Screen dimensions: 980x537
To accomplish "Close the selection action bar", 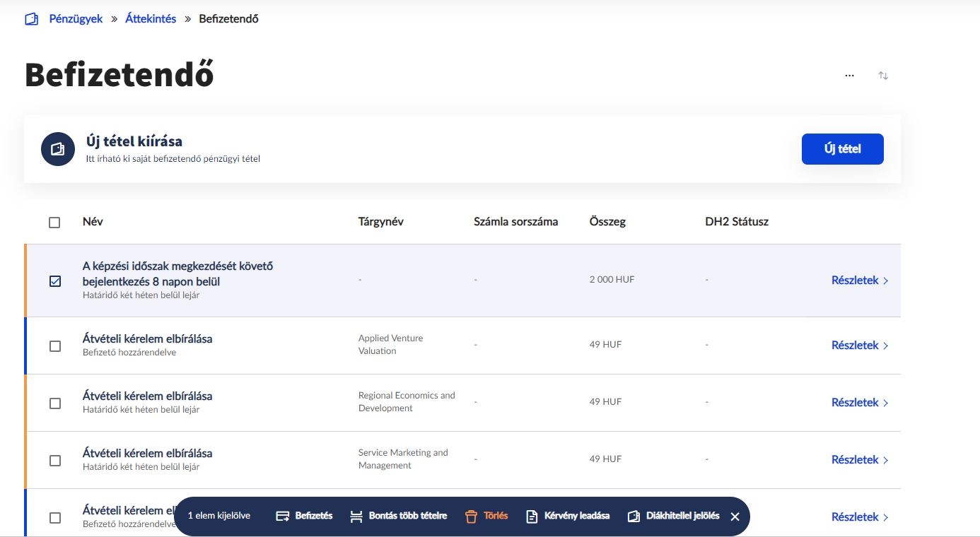I will coord(735,517).
